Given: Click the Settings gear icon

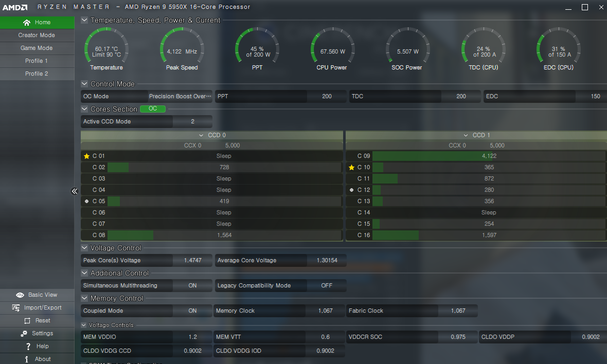Looking at the screenshot, I should click(24, 334).
